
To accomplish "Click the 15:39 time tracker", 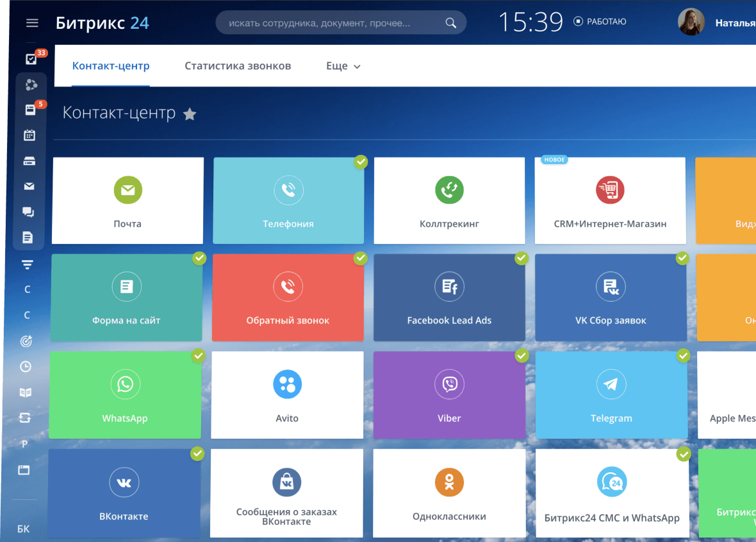I will click(530, 22).
